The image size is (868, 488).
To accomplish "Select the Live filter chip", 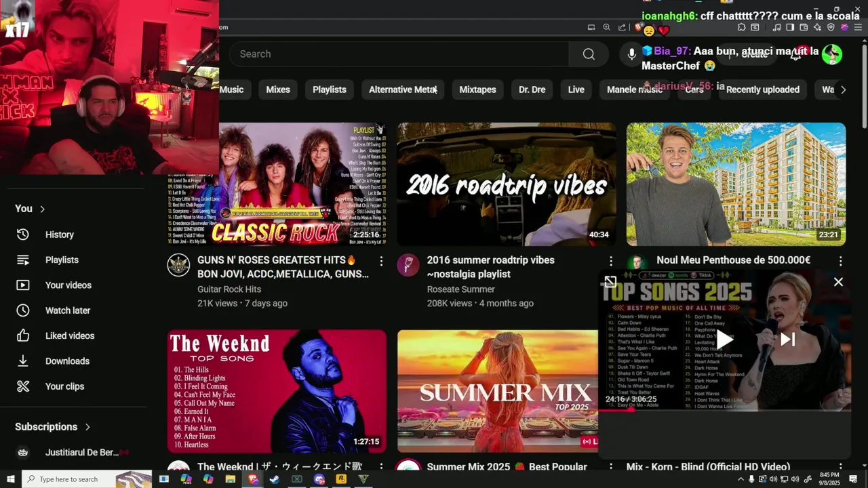I will pyautogui.click(x=576, y=89).
